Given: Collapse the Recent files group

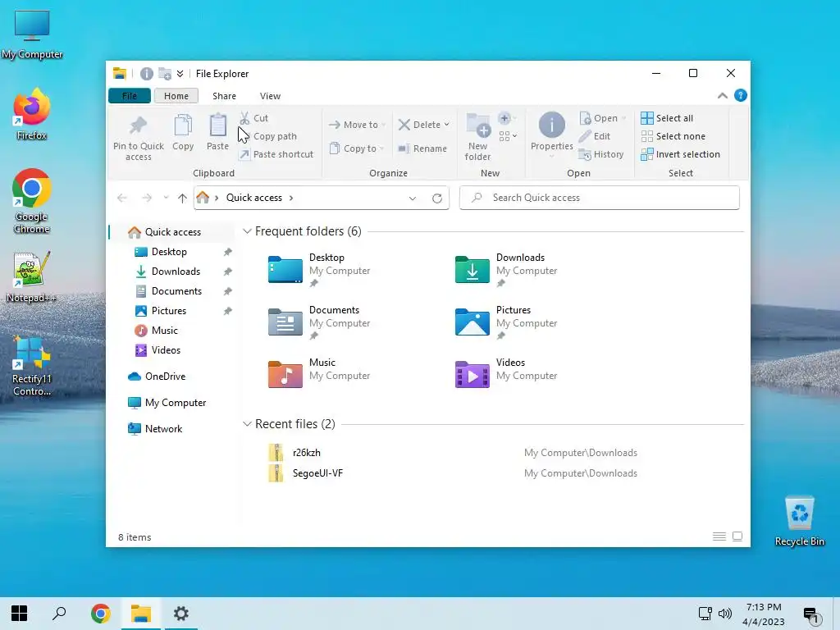Looking at the screenshot, I should [x=247, y=424].
